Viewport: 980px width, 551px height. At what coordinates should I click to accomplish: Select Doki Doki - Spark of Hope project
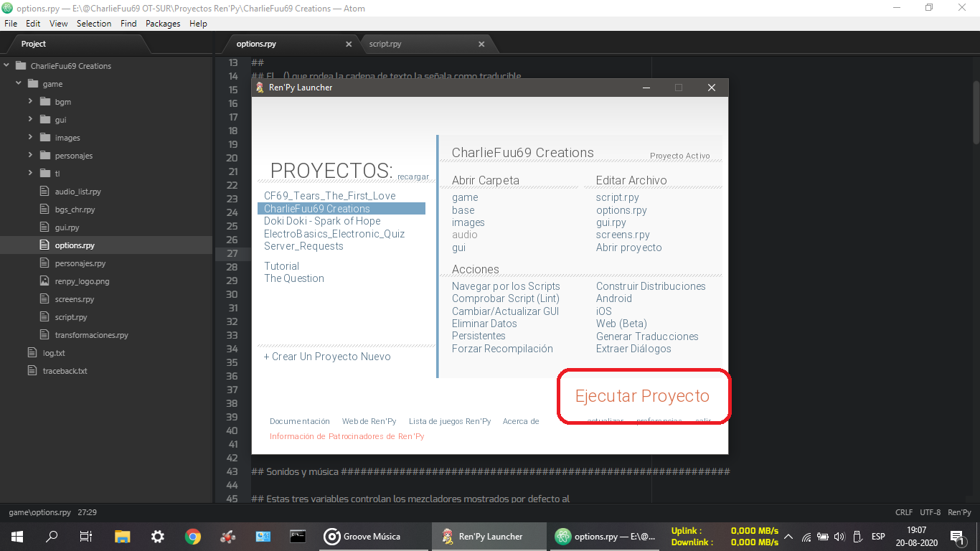[322, 221]
